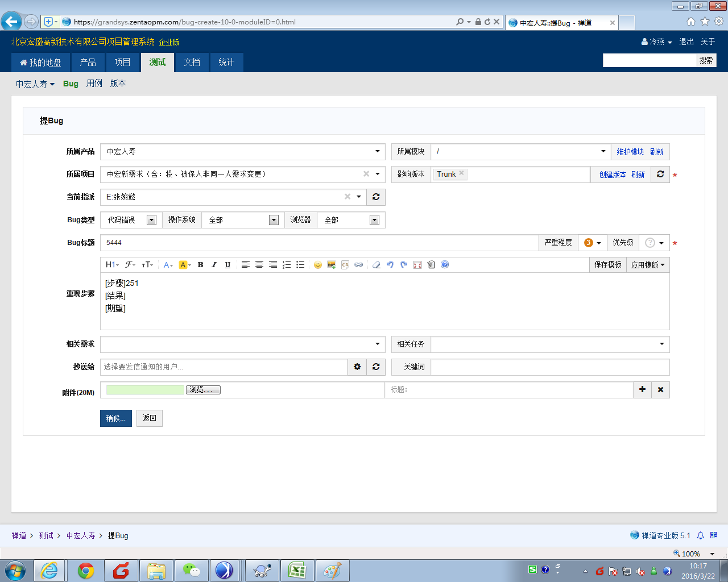Open the text highlight color picker

[x=185, y=265]
